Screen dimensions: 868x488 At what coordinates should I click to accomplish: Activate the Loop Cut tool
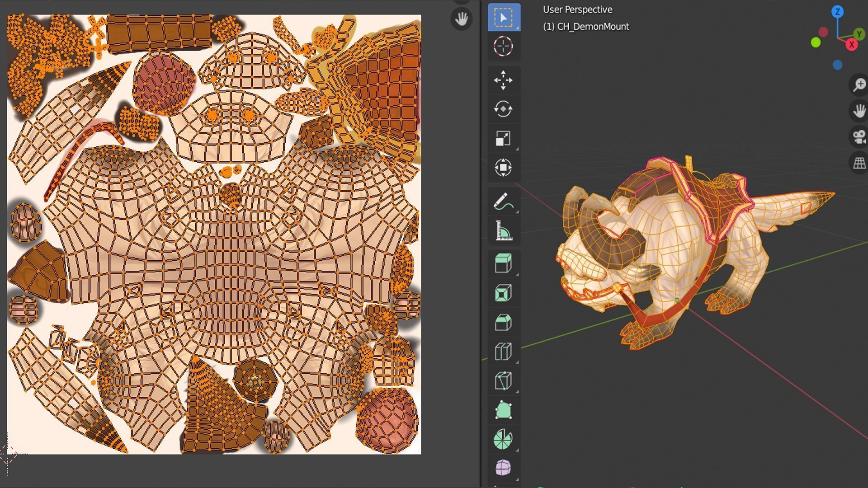coord(504,352)
